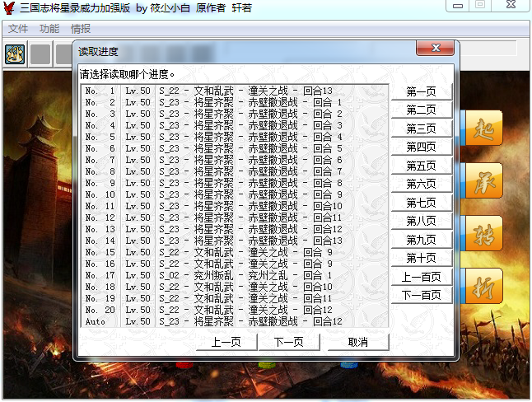Select save No. 20 潼关之战 回合12
Image resolution: width=532 pixels, height=402 pixels.
tap(235, 311)
